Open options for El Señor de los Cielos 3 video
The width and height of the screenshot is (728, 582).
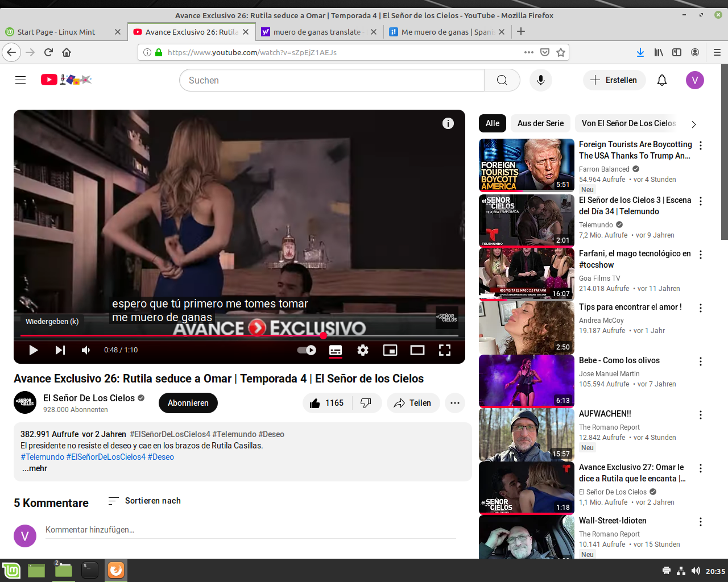coord(701,201)
